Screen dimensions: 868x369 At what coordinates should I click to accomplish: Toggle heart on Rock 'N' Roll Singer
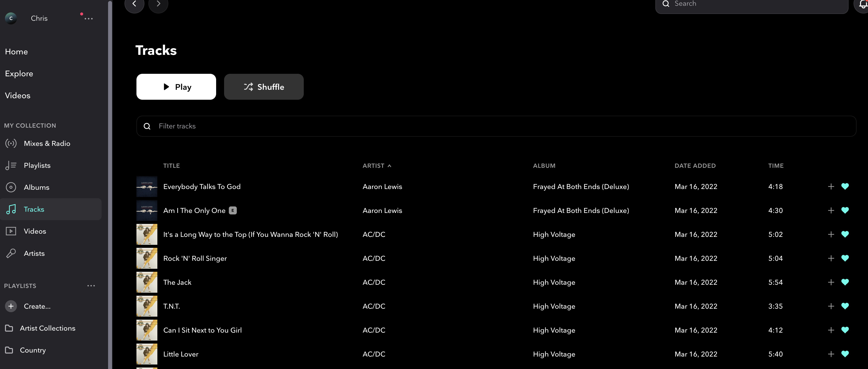click(845, 258)
